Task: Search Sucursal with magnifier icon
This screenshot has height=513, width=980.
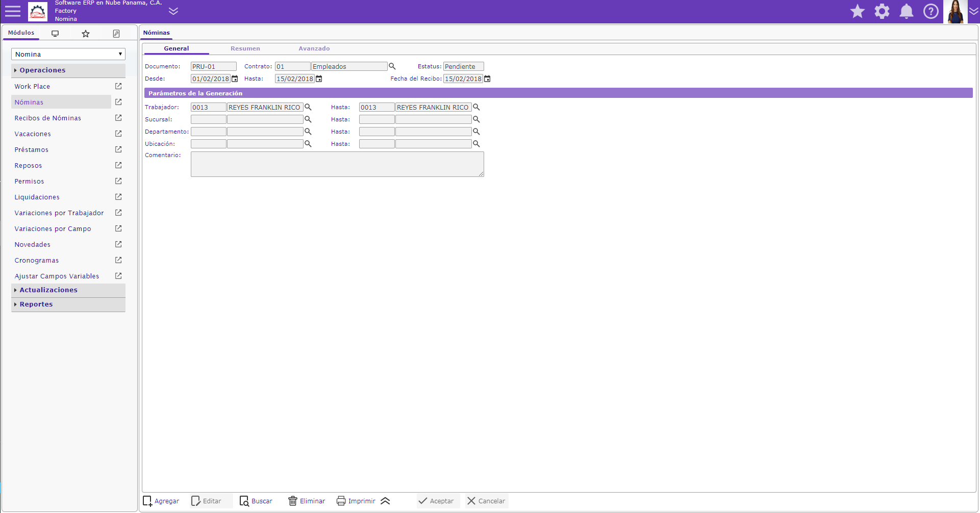Action: tap(308, 119)
